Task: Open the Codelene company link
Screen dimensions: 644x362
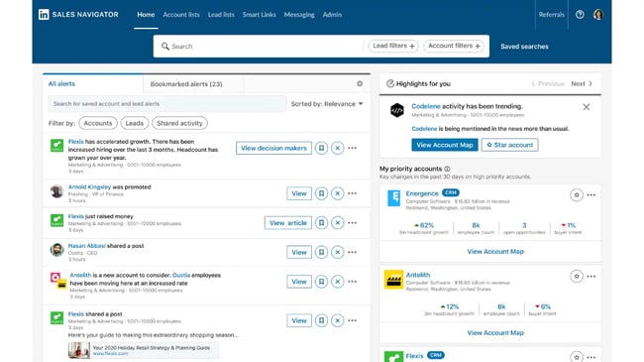Action: 426,106
